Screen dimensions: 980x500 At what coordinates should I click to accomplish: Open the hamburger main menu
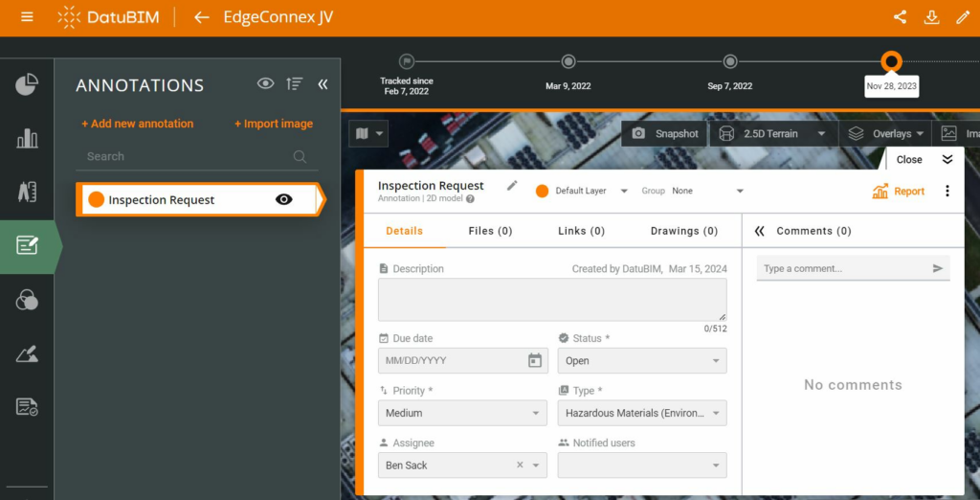tap(27, 17)
